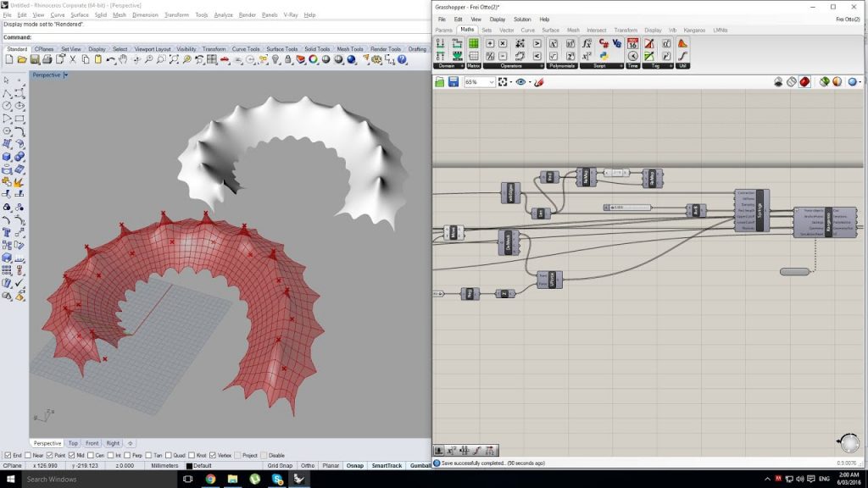This screenshot has height=488, width=868.
Task: Disable the Vertex object snap
Action: pyautogui.click(x=211, y=454)
